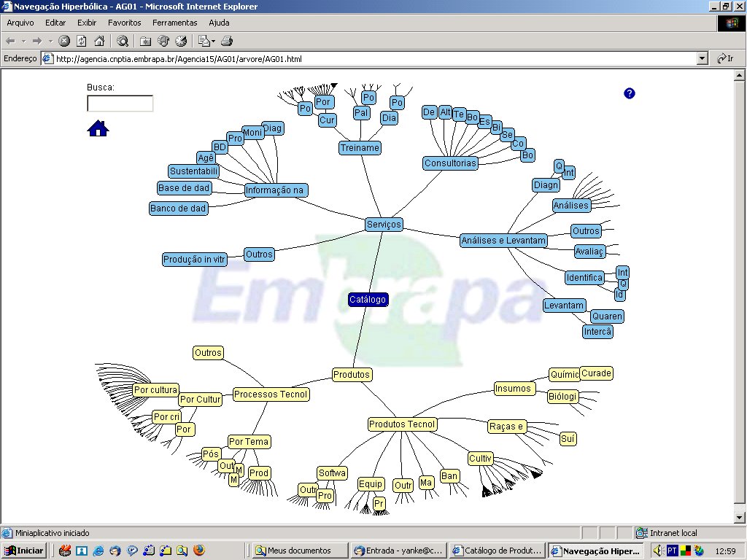747x560 pixels.
Task: Open the Back button history dropdown arrow
Action: pos(23,42)
